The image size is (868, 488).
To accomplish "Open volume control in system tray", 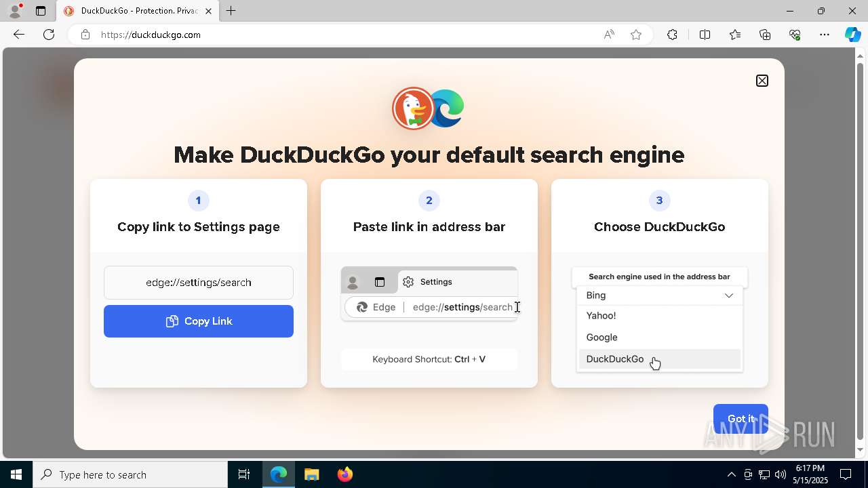I will 780,474.
